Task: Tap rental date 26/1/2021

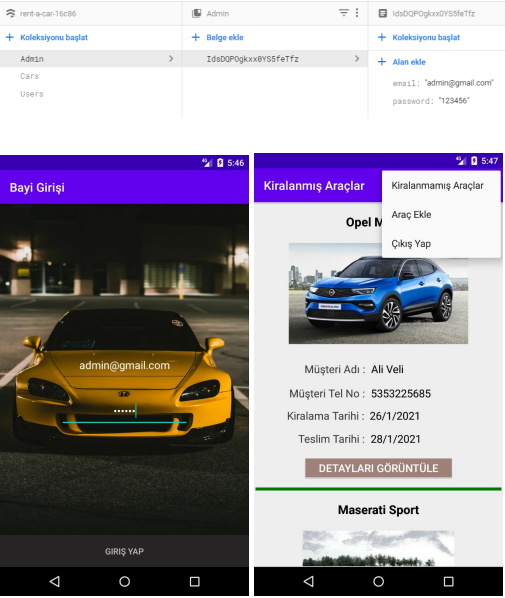Action: (394, 416)
